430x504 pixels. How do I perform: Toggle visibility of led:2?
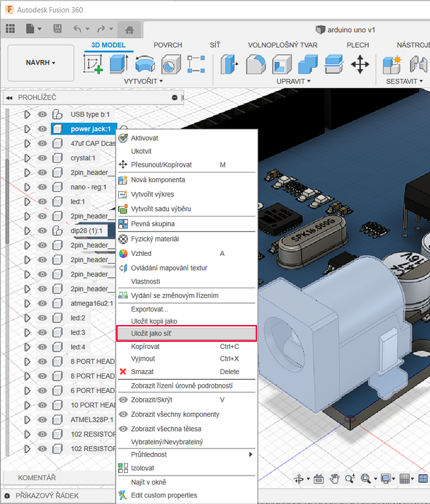coord(42,318)
